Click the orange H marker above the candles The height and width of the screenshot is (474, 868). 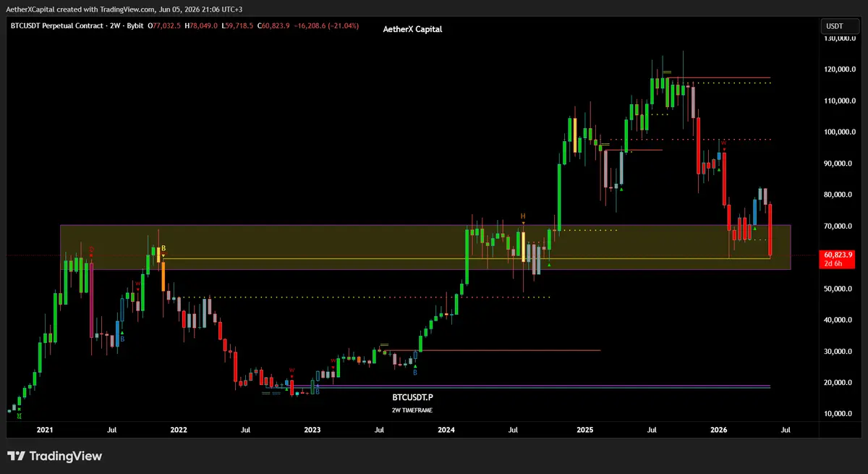[523, 216]
